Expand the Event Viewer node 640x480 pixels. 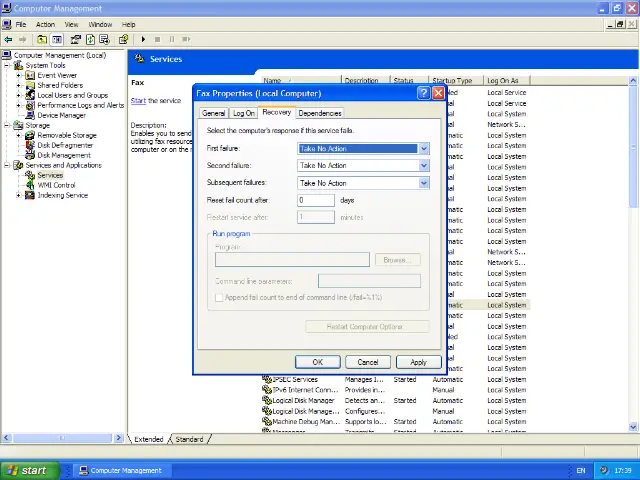(18, 76)
